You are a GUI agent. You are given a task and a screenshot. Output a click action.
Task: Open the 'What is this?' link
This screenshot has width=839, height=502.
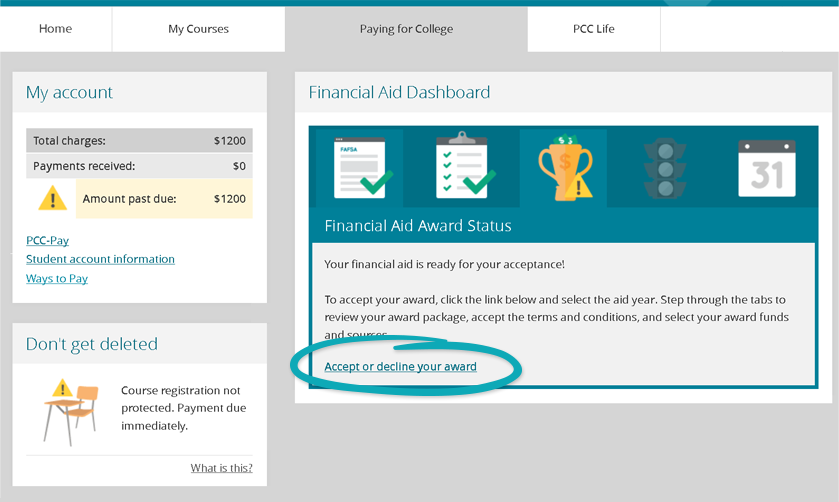[x=222, y=468]
